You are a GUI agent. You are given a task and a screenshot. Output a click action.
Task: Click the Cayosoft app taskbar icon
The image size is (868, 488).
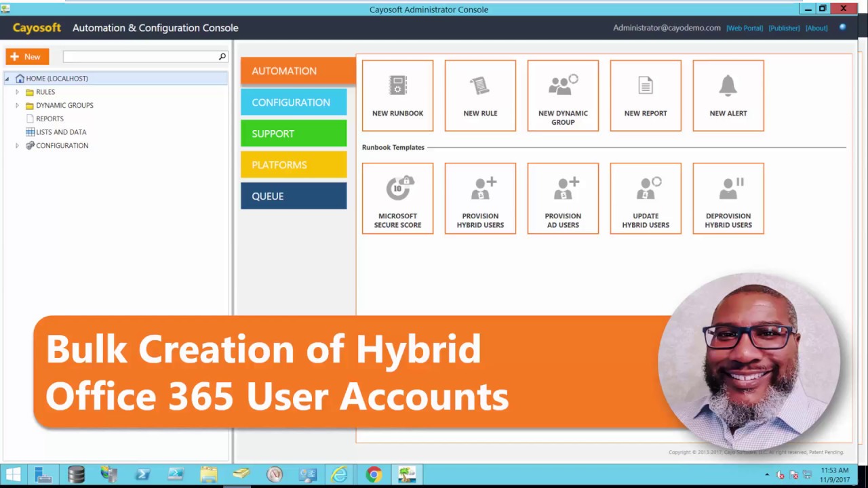(x=407, y=474)
